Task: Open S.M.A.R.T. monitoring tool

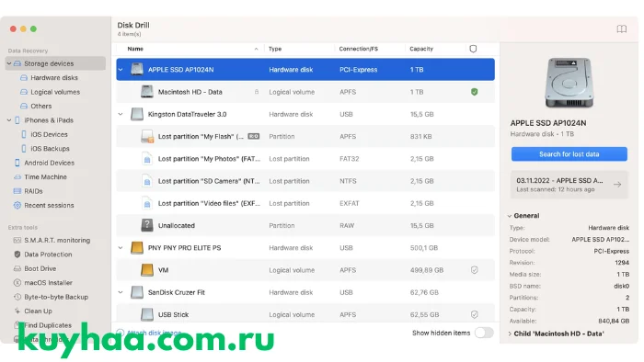Action: click(x=52, y=240)
